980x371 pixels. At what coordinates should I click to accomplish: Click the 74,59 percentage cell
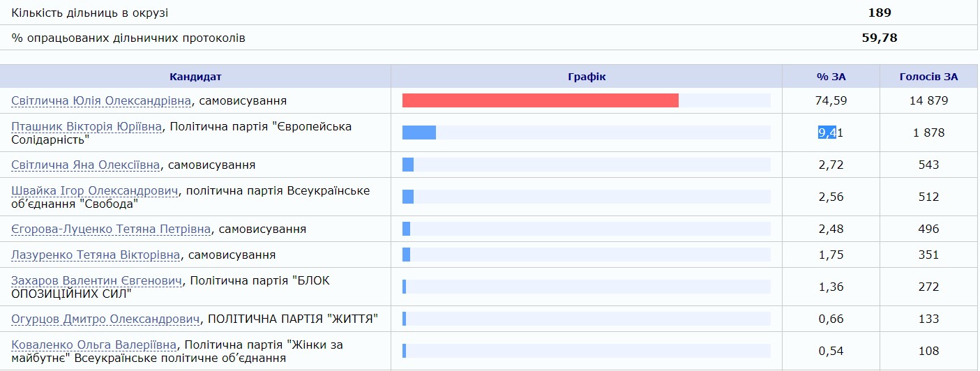point(831,100)
